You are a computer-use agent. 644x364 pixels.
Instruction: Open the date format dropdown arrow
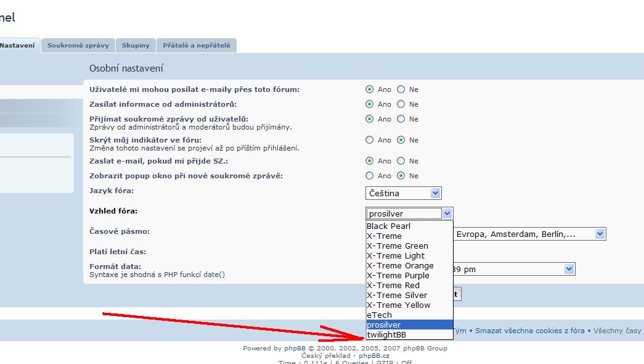click(x=569, y=269)
